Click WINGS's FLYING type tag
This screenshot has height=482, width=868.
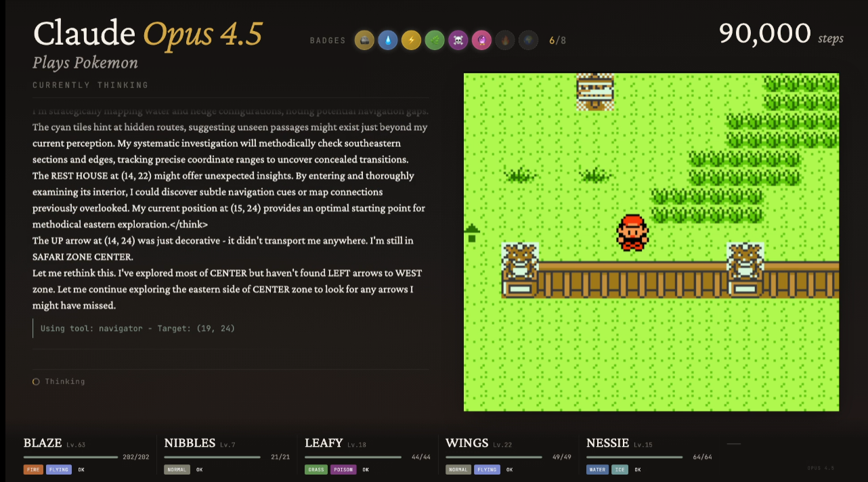tap(487, 469)
